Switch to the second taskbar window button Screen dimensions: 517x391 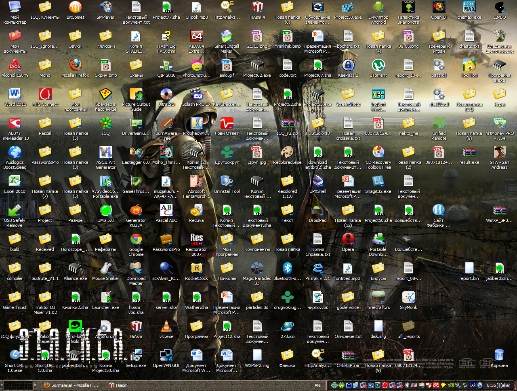(x=118, y=385)
